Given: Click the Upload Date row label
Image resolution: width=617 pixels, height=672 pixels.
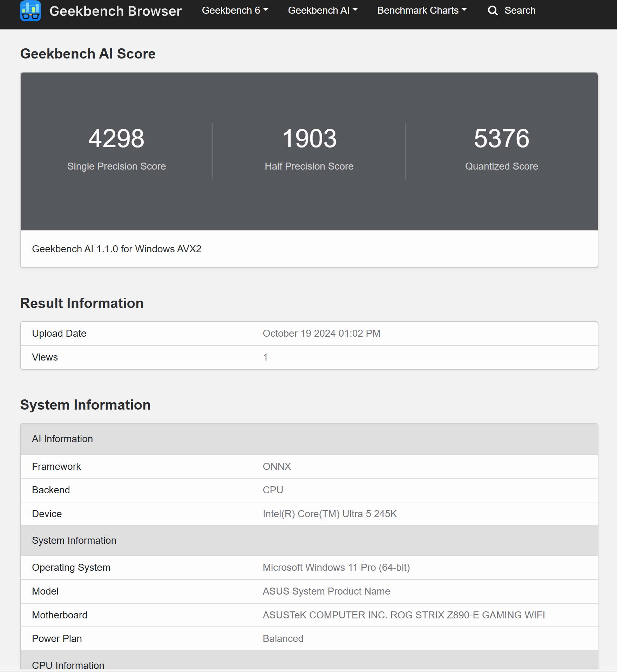Looking at the screenshot, I should point(59,333).
